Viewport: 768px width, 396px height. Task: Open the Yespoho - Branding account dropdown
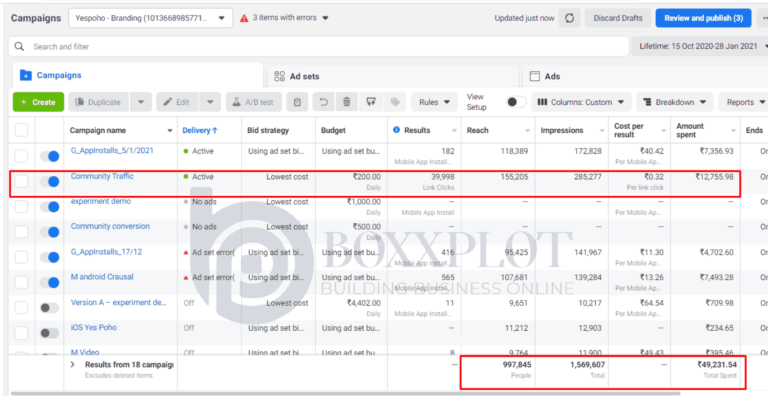click(150, 18)
